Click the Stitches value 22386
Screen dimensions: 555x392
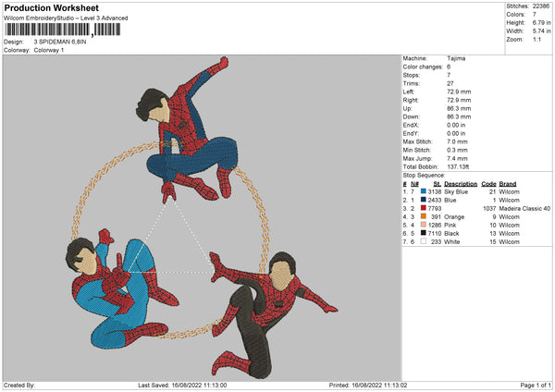(541, 6)
